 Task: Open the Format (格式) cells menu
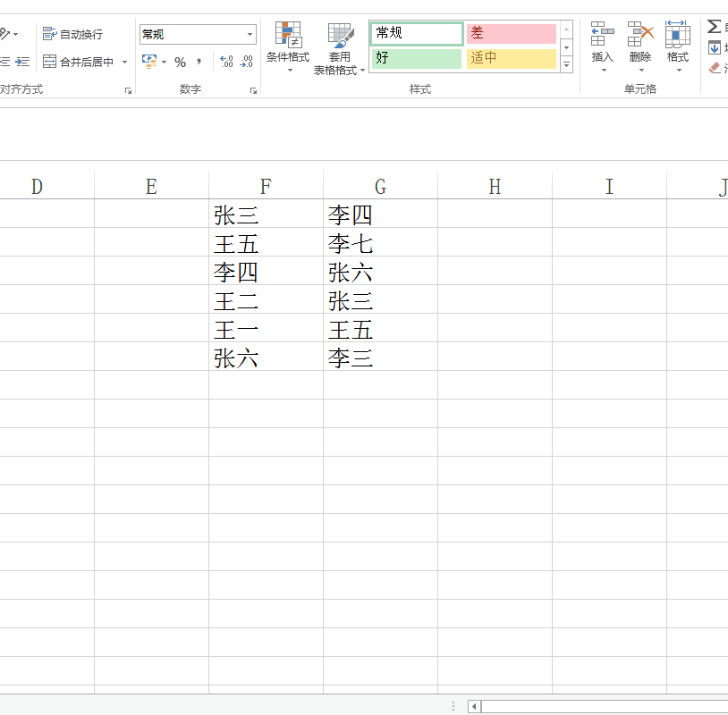[678, 47]
